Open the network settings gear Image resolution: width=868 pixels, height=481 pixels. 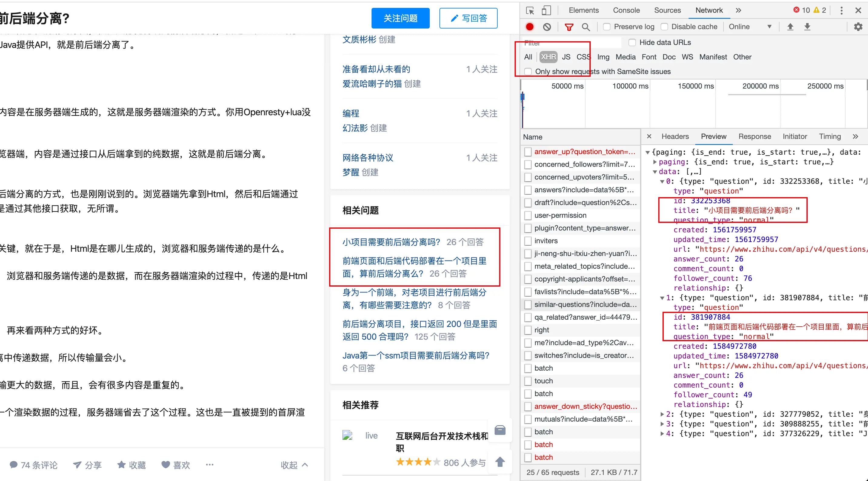[x=858, y=27]
